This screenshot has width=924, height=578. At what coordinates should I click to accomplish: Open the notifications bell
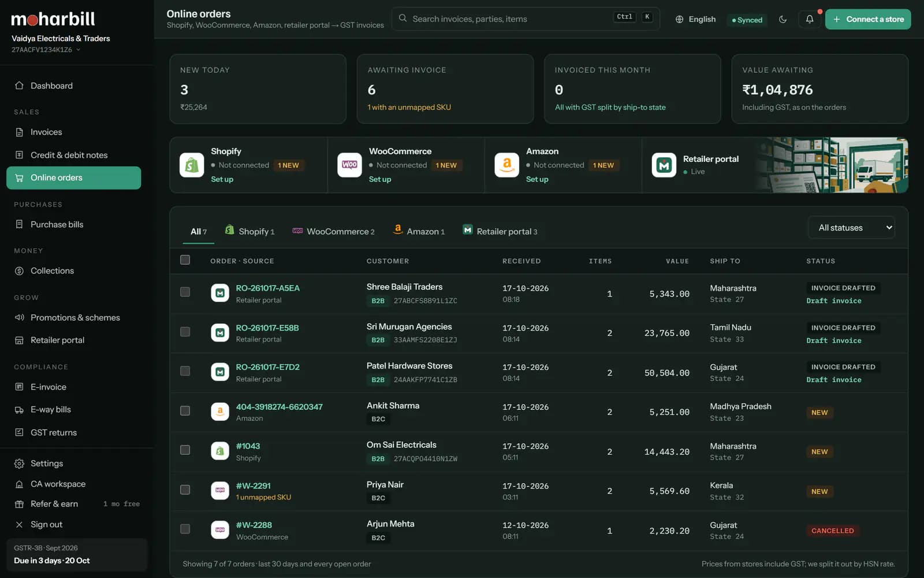809,19
